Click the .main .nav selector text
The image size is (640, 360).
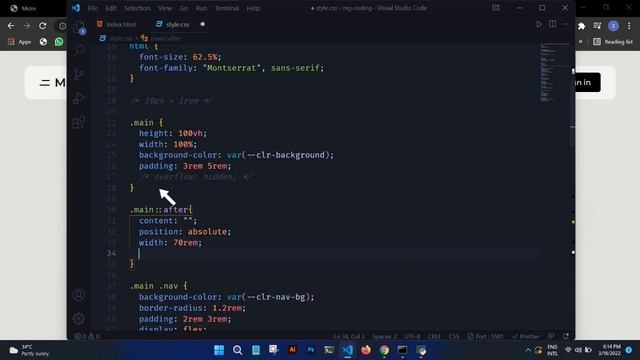point(154,286)
